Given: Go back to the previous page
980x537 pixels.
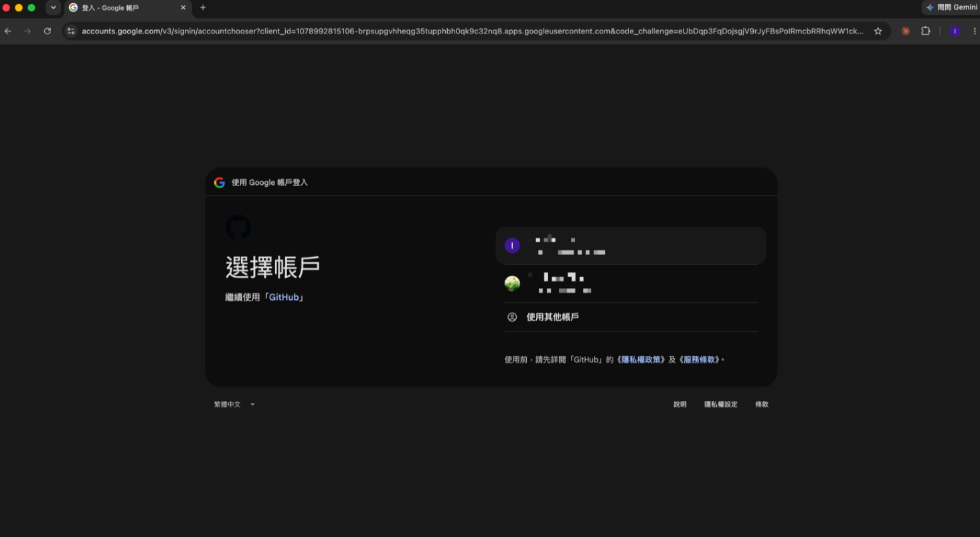Looking at the screenshot, I should pyautogui.click(x=8, y=31).
